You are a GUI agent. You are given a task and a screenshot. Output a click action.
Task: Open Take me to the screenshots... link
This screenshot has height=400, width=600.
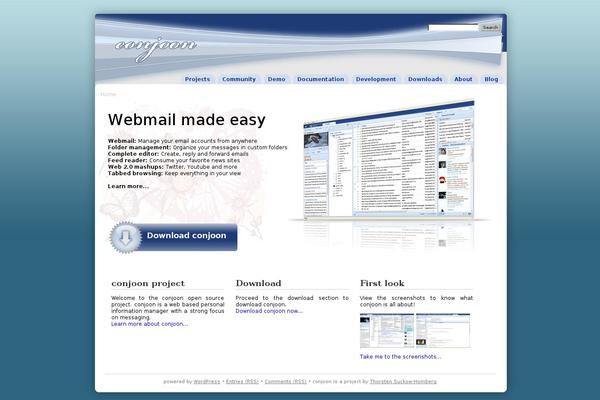pos(400,356)
